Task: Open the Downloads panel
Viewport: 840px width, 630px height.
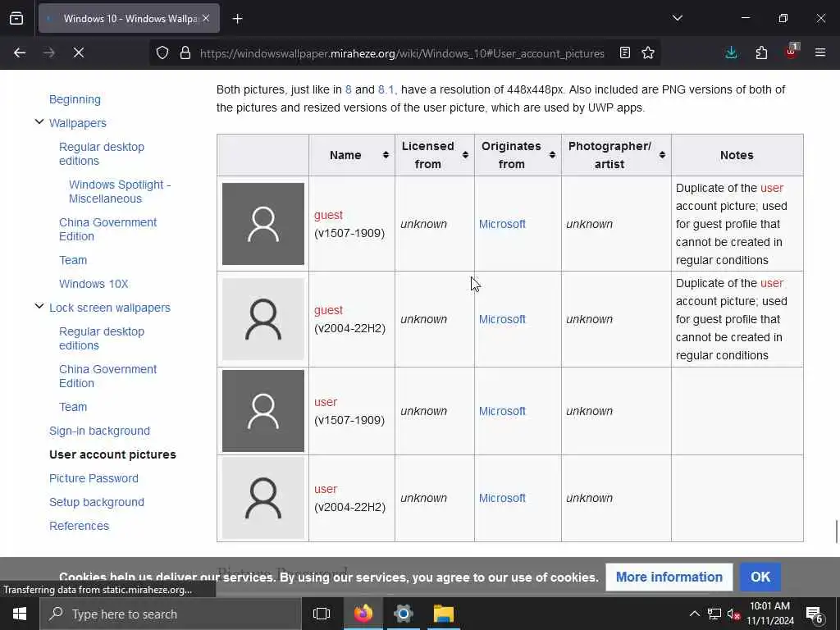Action: [731, 52]
